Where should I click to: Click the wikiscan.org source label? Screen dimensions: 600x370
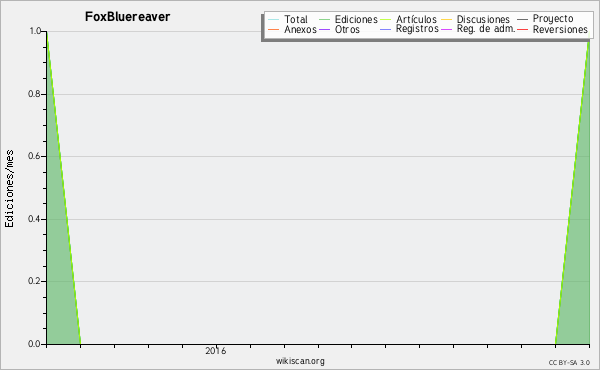[300, 361]
